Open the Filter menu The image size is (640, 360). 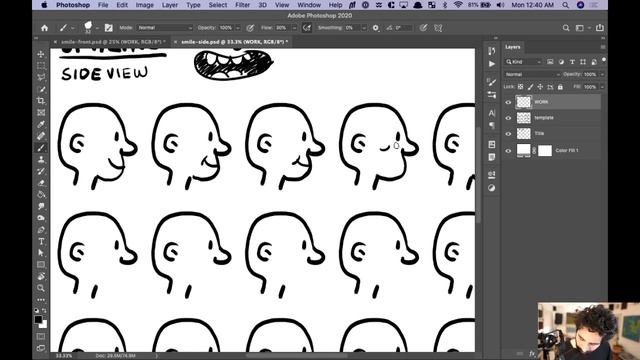242,5
